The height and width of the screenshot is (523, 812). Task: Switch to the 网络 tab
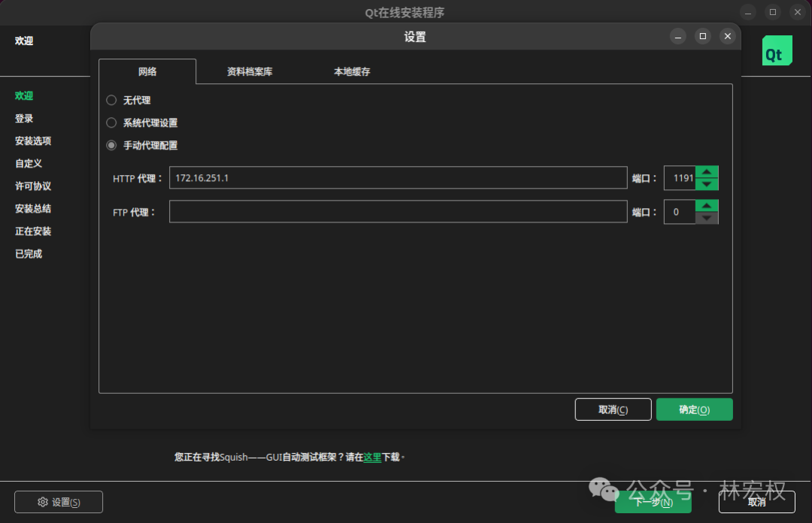click(147, 71)
